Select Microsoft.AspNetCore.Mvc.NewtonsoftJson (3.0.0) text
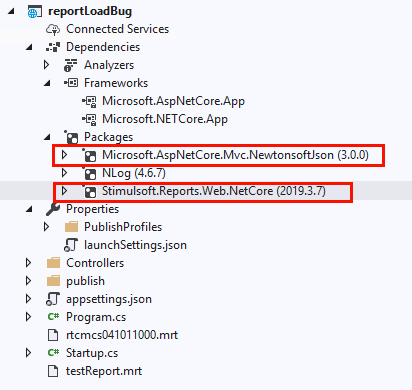The width and height of the screenshot is (412, 390). (x=235, y=155)
